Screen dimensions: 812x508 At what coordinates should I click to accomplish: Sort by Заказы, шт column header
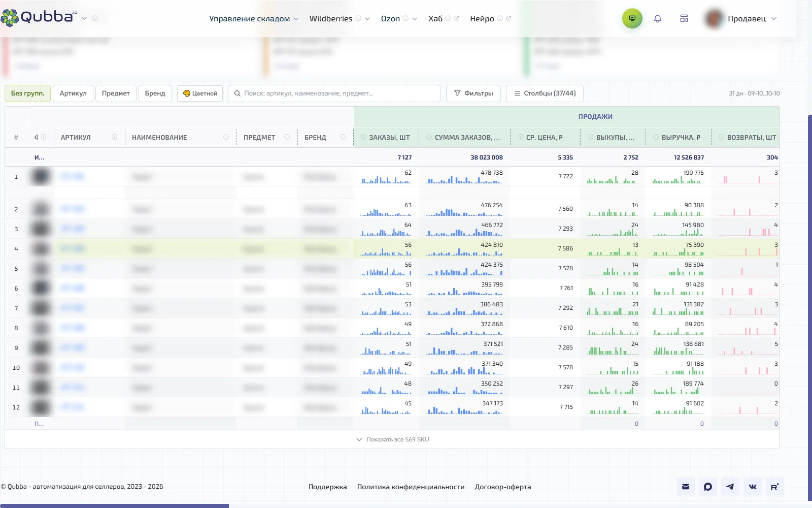pyautogui.click(x=389, y=137)
